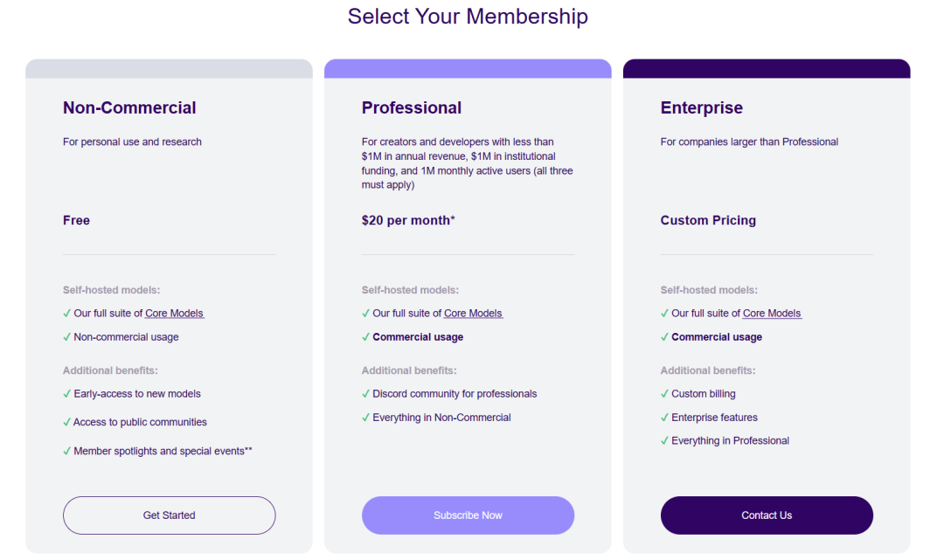The width and height of the screenshot is (944, 560).
Task: Click checkmark beside Non-commercial usage
Action: 67,337
